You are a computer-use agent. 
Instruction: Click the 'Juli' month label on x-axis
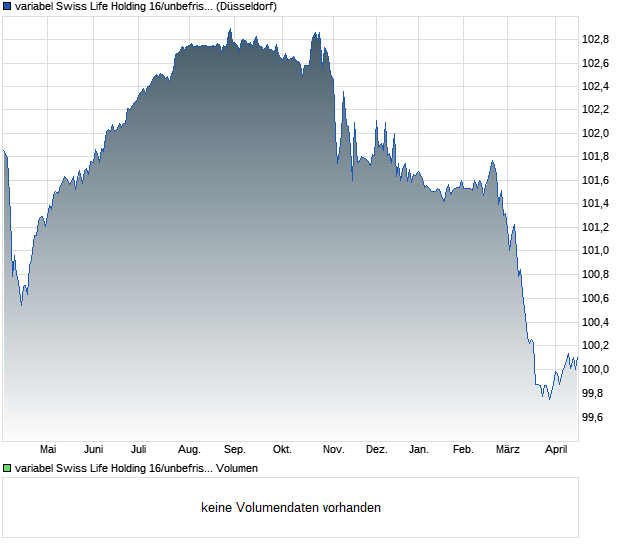[x=139, y=450]
